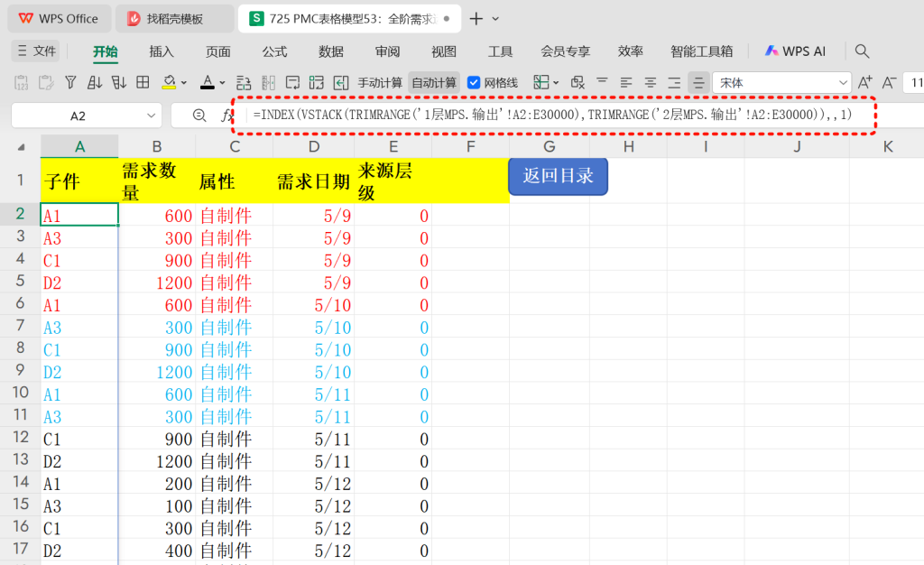Viewport: 924px width, 565px height.
Task: Click the rows swap icon after font color
Action: click(244, 82)
